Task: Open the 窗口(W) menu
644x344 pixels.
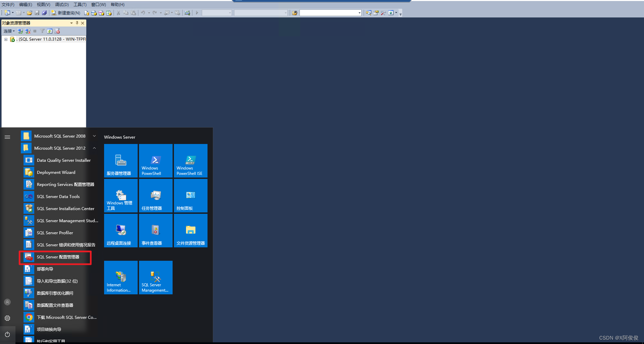Action: [x=98, y=5]
